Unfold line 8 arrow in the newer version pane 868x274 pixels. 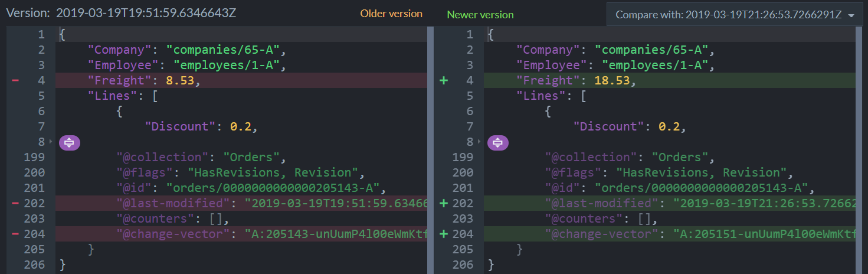tap(480, 142)
